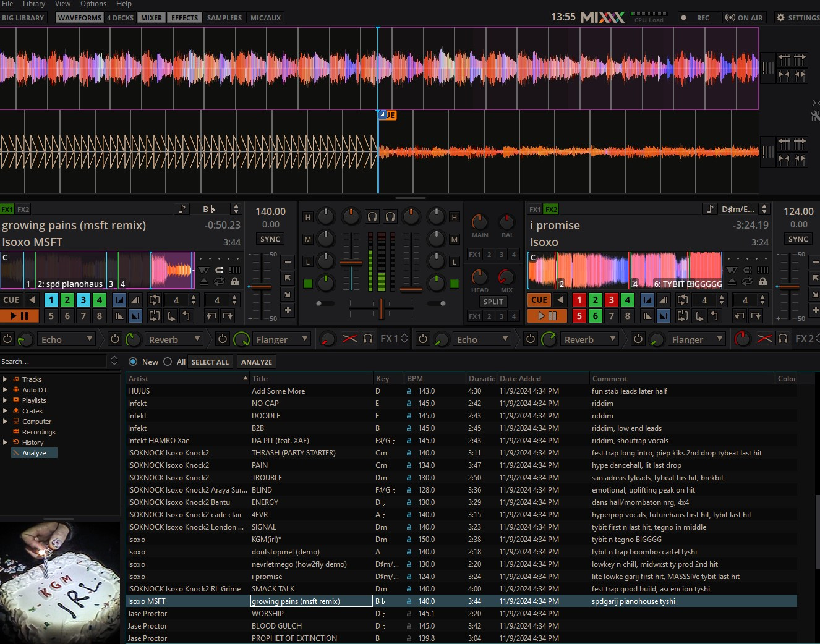Toggle the SAMPLERS view tab
This screenshot has width=820, height=644.
[224, 18]
